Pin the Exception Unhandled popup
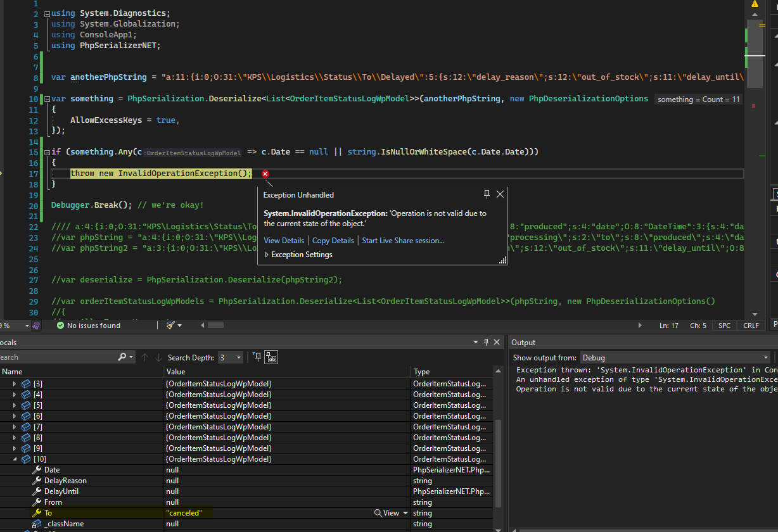The height and width of the screenshot is (532, 778). [x=487, y=194]
